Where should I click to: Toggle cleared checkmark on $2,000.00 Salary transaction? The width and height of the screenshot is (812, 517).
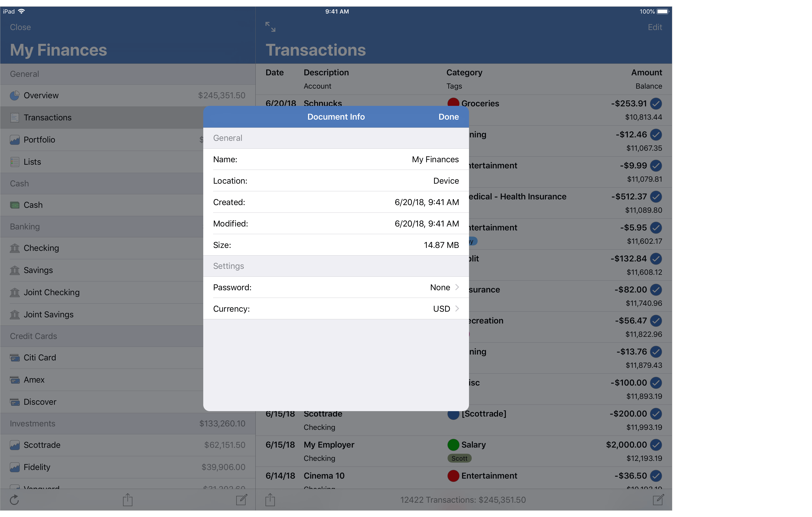pos(656,445)
